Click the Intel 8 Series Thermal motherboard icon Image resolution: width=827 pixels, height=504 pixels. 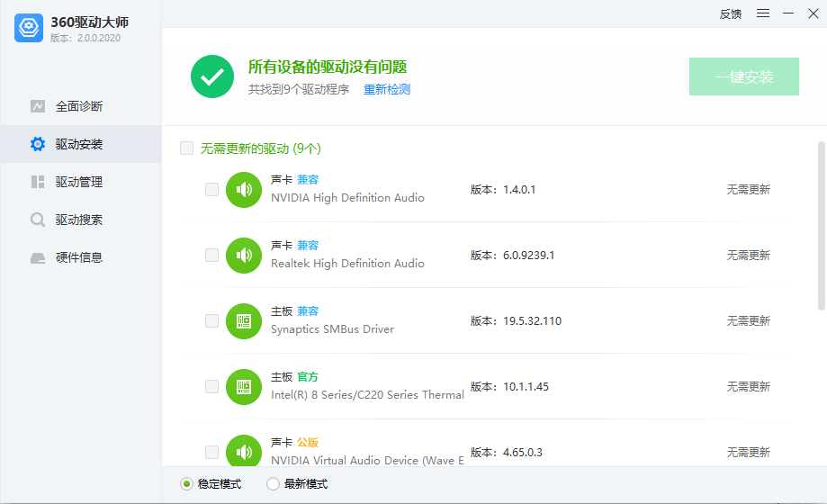point(244,387)
